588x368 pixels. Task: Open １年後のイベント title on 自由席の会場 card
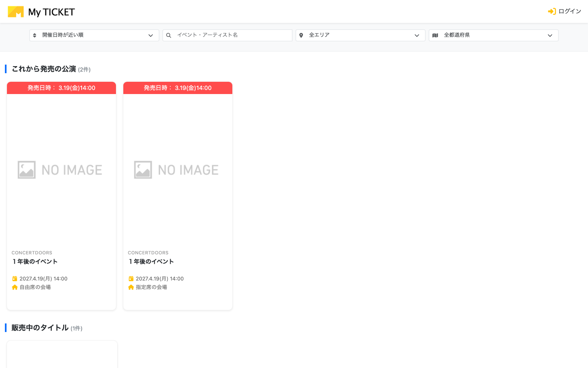coord(35,262)
